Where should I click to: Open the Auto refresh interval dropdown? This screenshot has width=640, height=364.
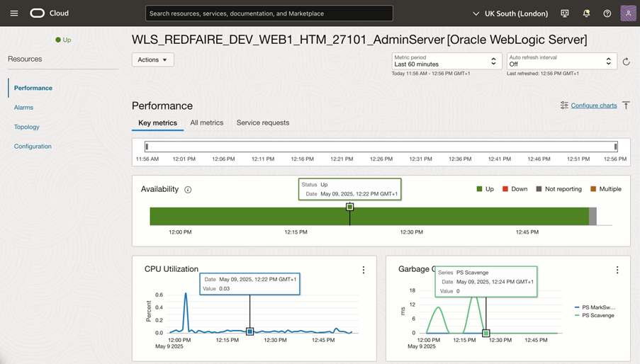click(560, 61)
